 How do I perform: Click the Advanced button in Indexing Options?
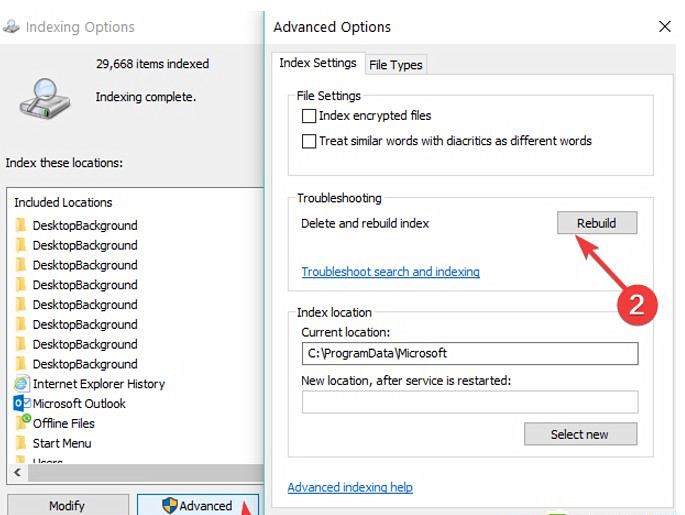198,505
